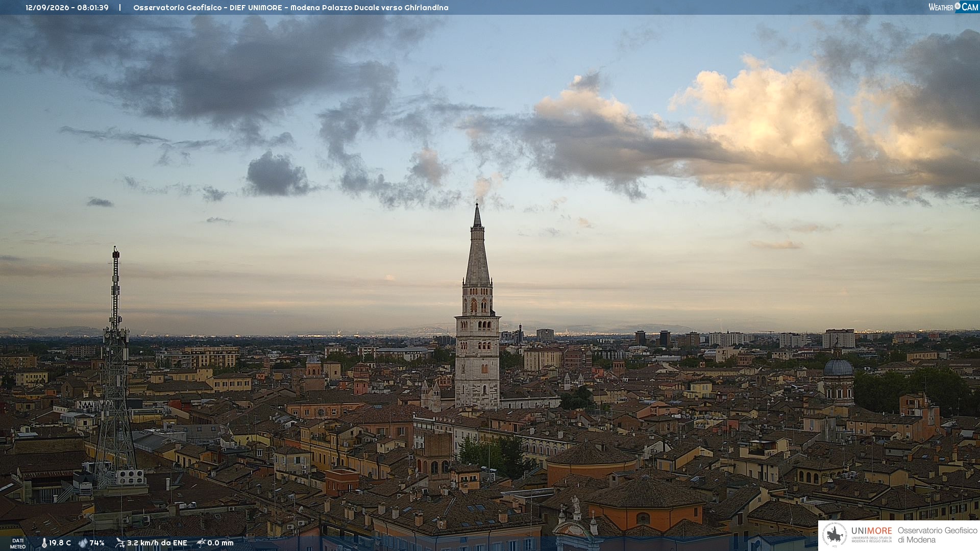Click the grey church dome on right
Screen dimensions: 980x551
(838, 366)
